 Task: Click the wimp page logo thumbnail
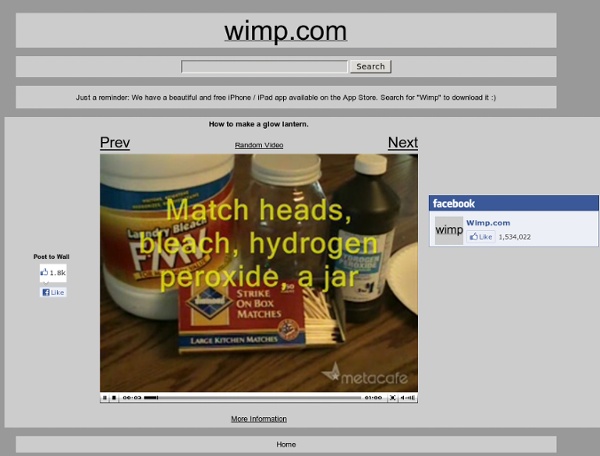tap(449, 230)
